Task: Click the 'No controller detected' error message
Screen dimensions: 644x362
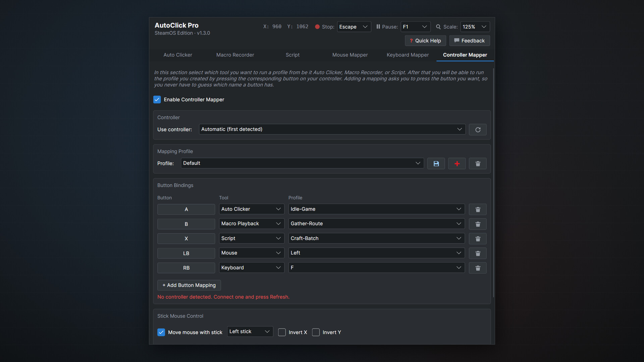Action: coord(223,297)
